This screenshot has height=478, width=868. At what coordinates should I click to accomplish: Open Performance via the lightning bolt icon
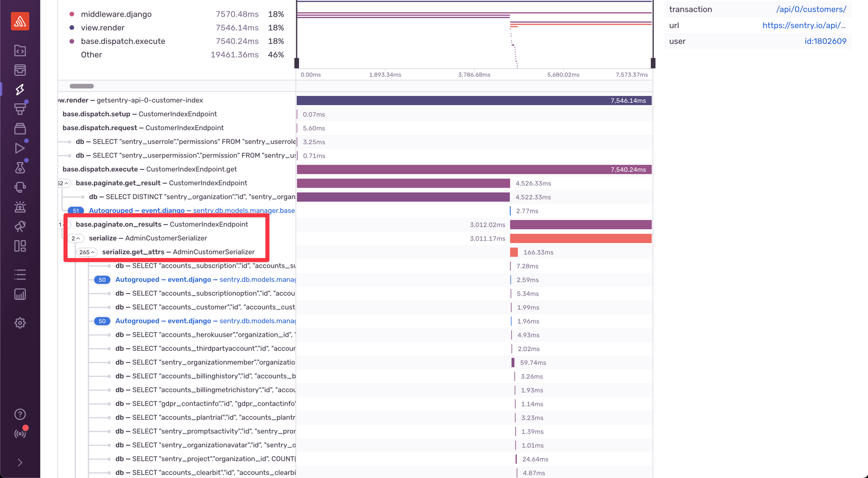[x=20, y=89]
